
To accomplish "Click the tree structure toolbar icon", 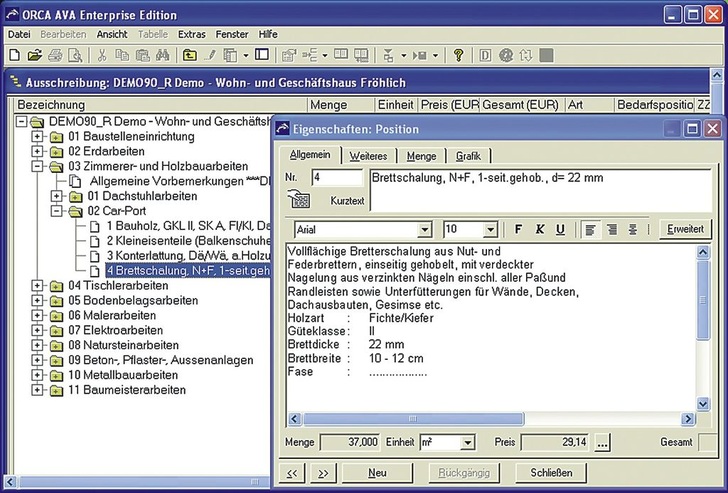I will (310, 55).
